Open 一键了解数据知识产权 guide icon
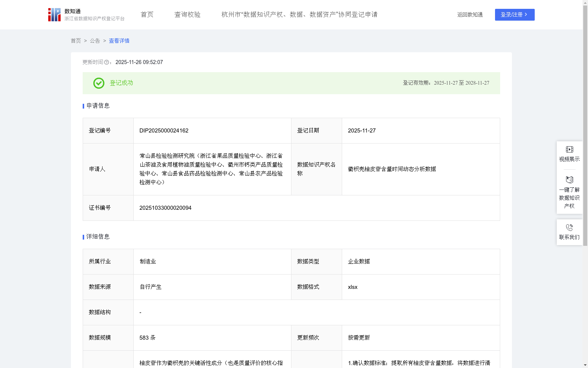 click(569, 180)
